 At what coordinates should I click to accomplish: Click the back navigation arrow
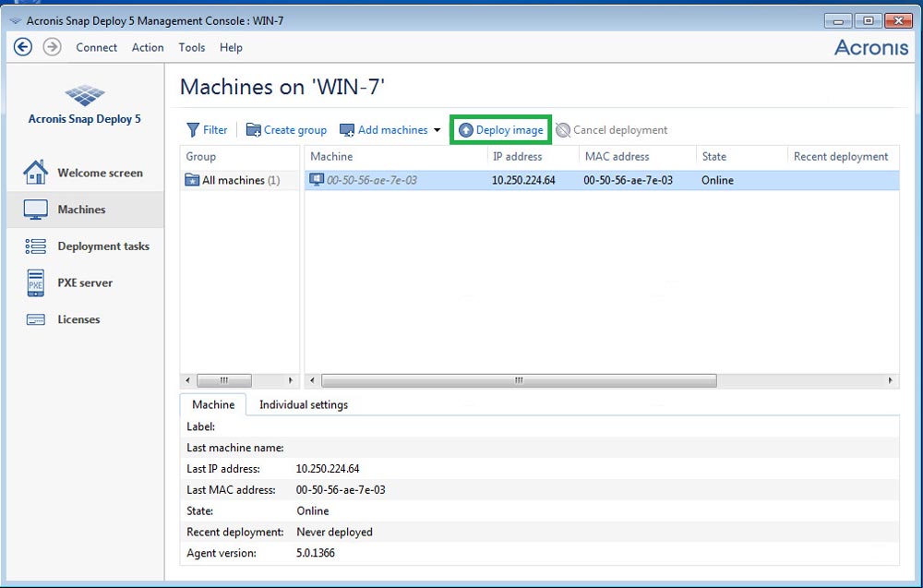pyautogui.click(x=22, y=46)
